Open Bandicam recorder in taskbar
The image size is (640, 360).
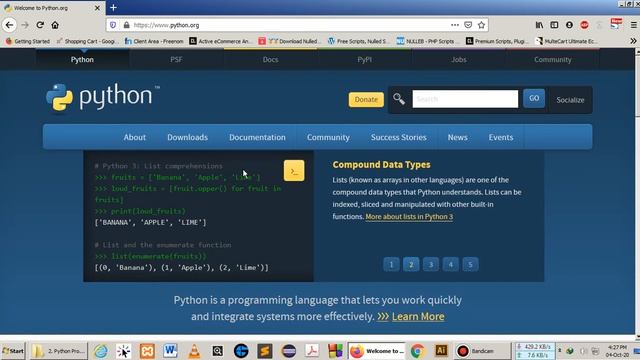click(x=482, y=351)
